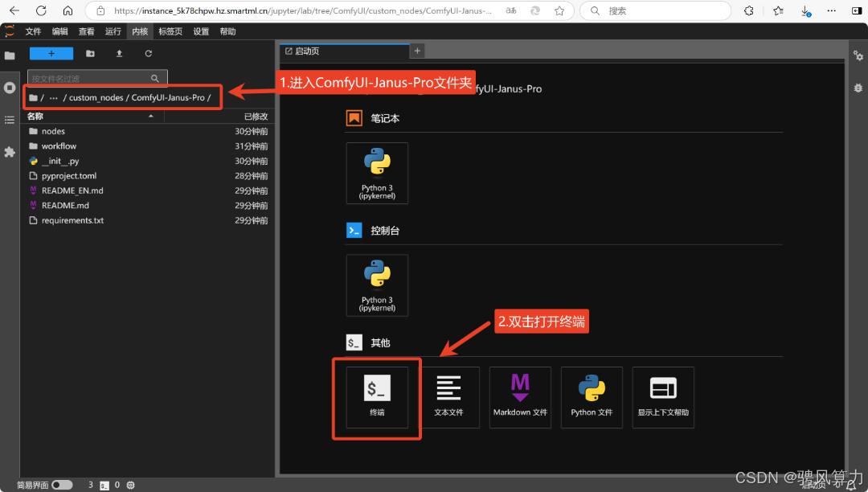
Task: Open the 查看 menu
Action: coord(86,31)
